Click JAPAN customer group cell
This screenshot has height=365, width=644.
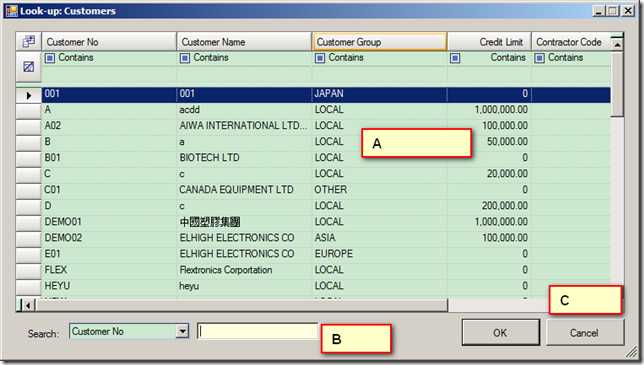click(x=380, y=94)
